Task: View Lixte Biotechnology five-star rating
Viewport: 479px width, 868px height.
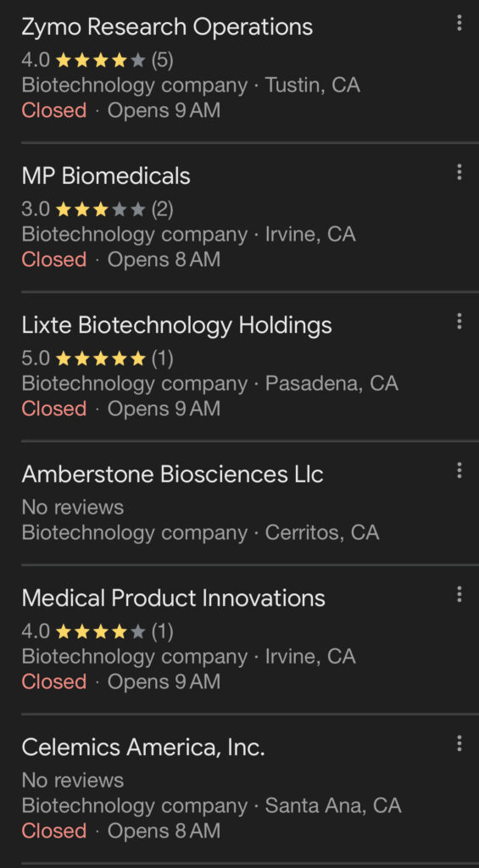Action: point(97,359)
